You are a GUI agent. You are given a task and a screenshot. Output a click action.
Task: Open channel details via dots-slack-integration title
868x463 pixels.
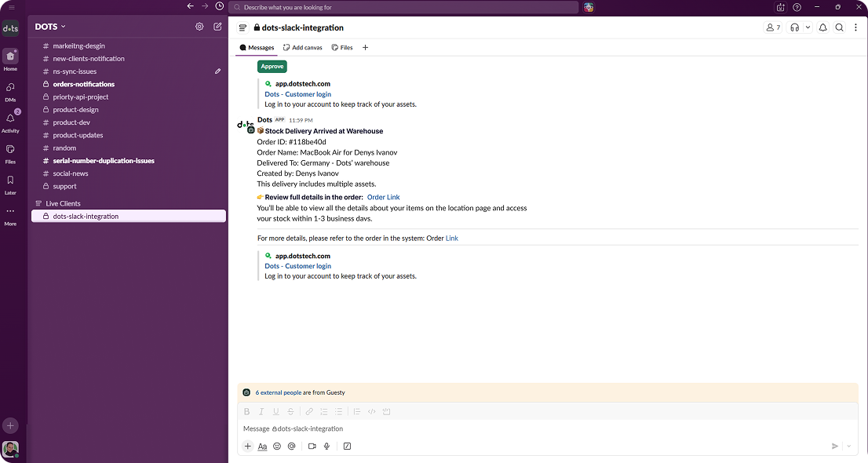(298, 27)
